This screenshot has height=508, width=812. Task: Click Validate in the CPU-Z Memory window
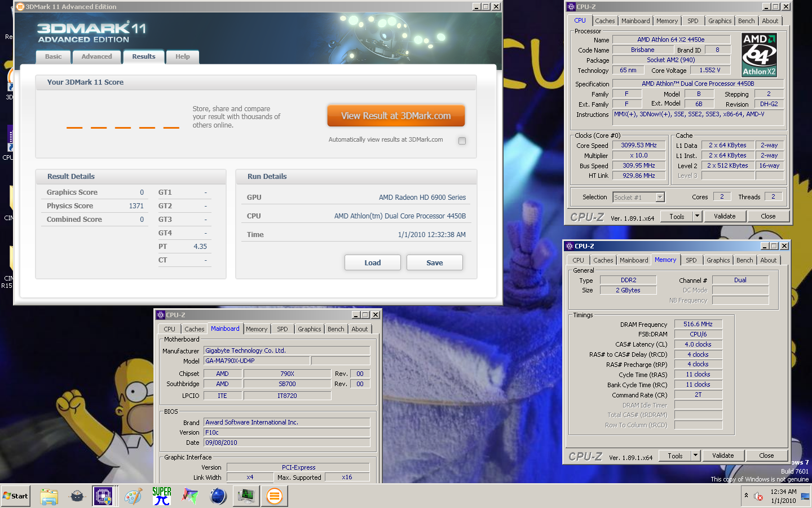pyautogui.click(x=723, y=456)
